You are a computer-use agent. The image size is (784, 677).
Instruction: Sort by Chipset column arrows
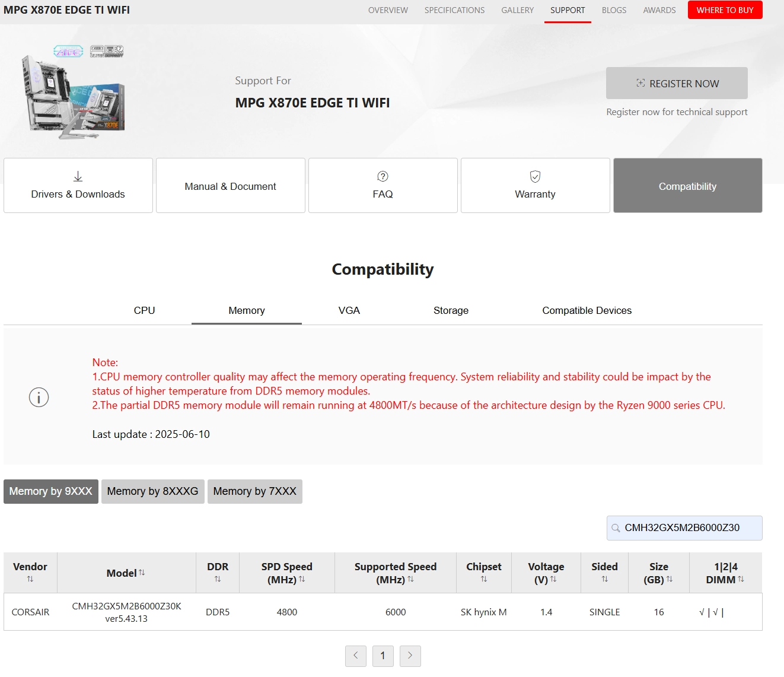pos(484,579)
